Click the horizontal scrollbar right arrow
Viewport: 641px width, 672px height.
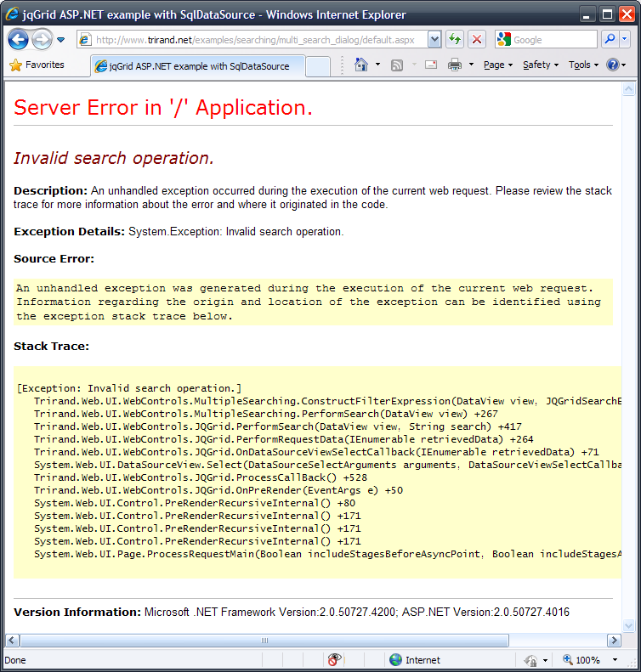614,640
